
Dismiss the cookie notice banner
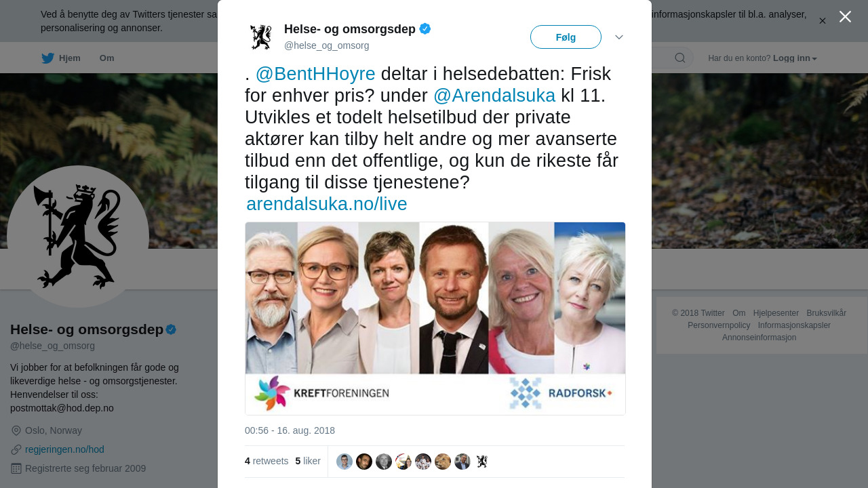click(x=823, y=21)
